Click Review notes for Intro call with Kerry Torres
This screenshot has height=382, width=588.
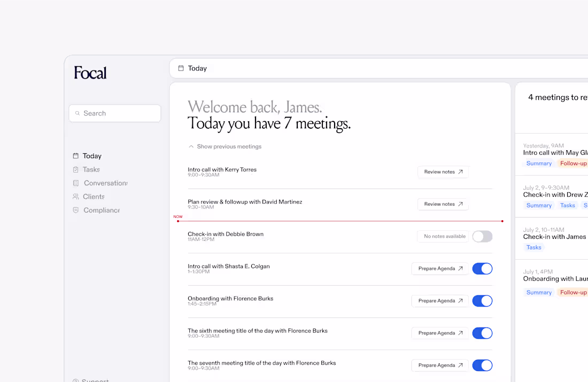(443, 171)
